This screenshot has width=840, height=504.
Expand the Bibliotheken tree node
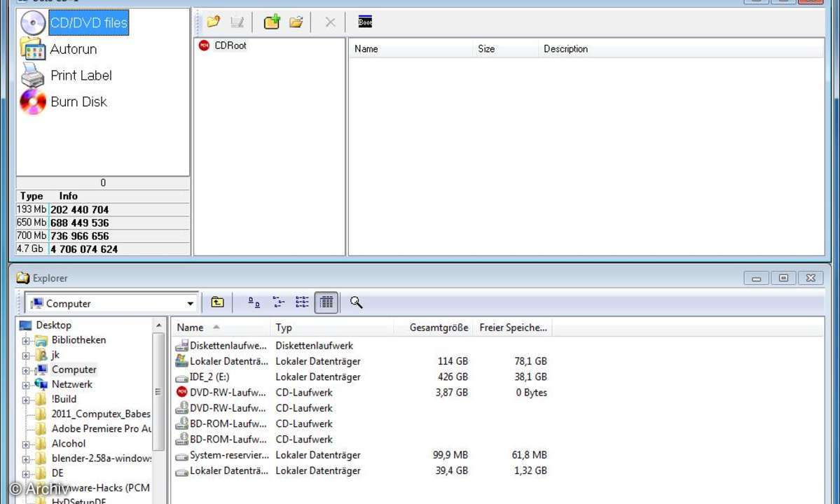pos(26,341)
